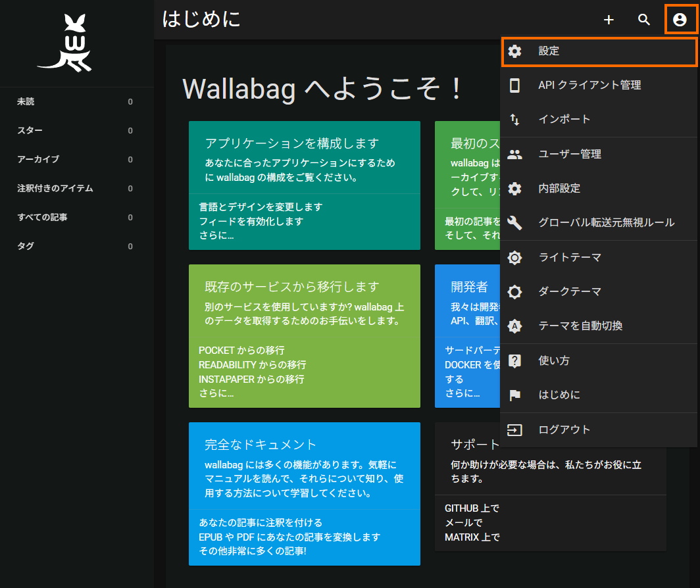Click その他非常に多くの記事! link
Viewport: 700px width, 588px height.
[x=252, y=551]
